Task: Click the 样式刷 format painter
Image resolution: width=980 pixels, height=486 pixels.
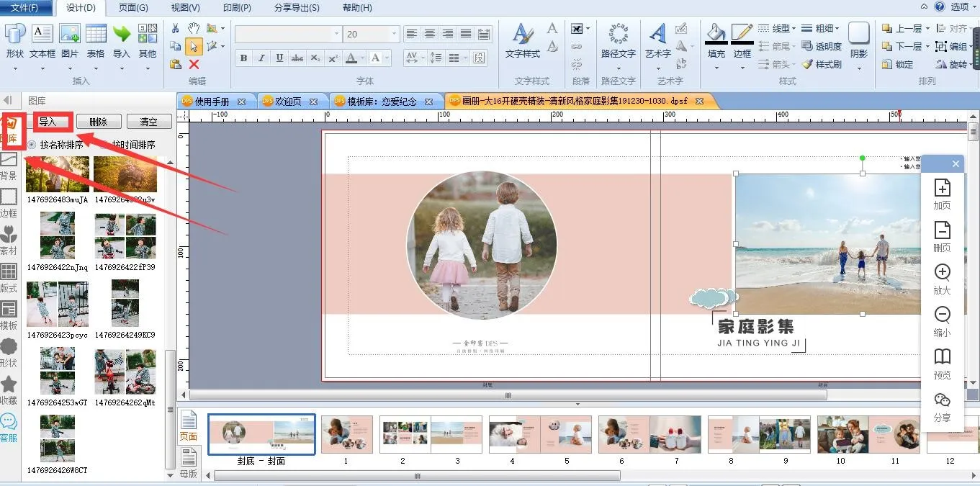Action: pos(822,64)
